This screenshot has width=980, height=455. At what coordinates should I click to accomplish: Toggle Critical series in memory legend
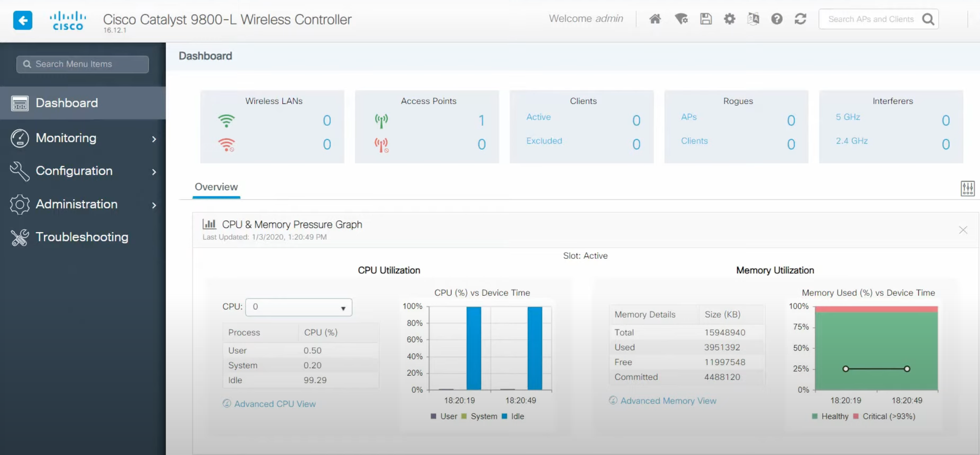click(884, 416)
